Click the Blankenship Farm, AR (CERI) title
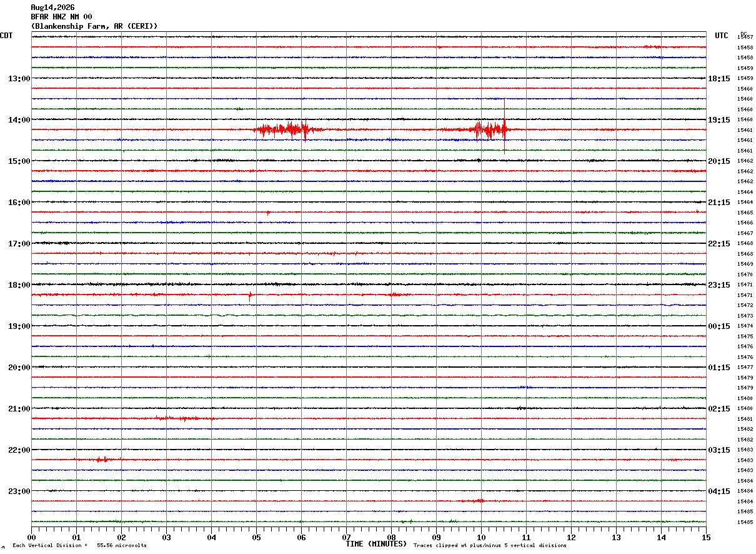Screen dimensions: 756x554 click(94, 26)
